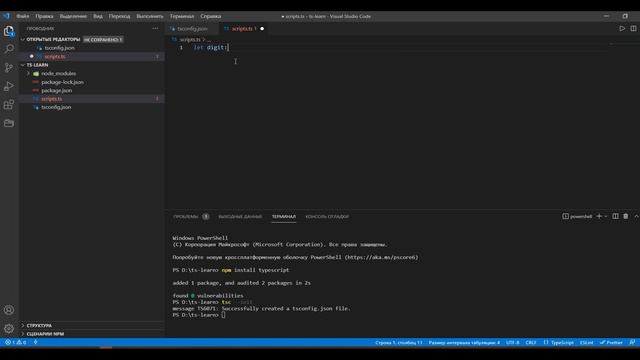Open the Переход menu
Viewport: 640px width, 360px height.
click(119, 16)
